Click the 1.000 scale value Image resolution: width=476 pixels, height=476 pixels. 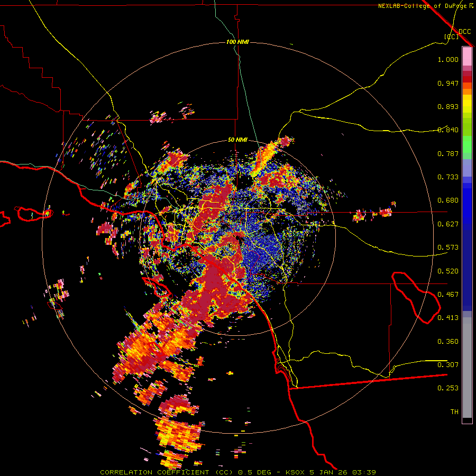(x=448, y=60)
